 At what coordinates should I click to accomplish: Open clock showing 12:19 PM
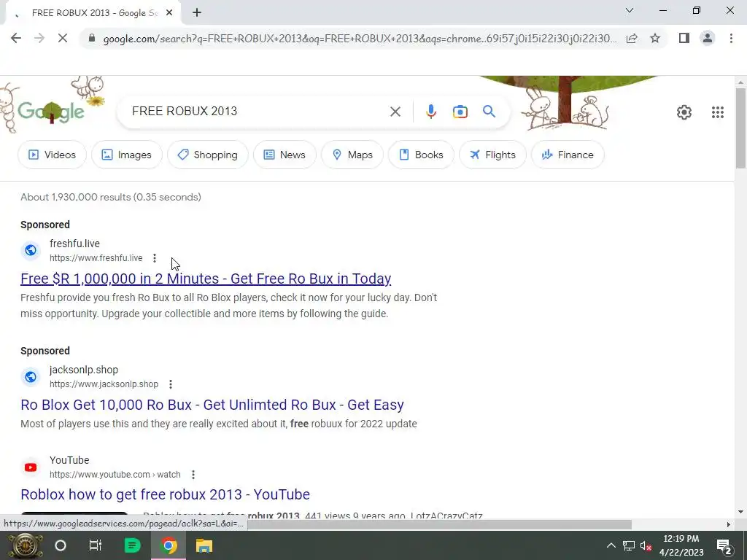point(681,545)
